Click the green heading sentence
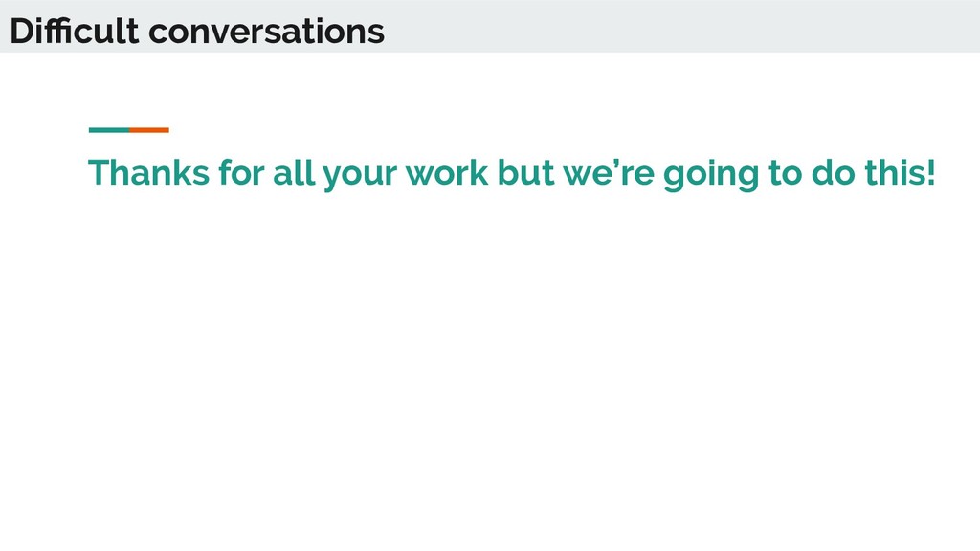Screen dimensions: 980x551 [x=512, y=173]
